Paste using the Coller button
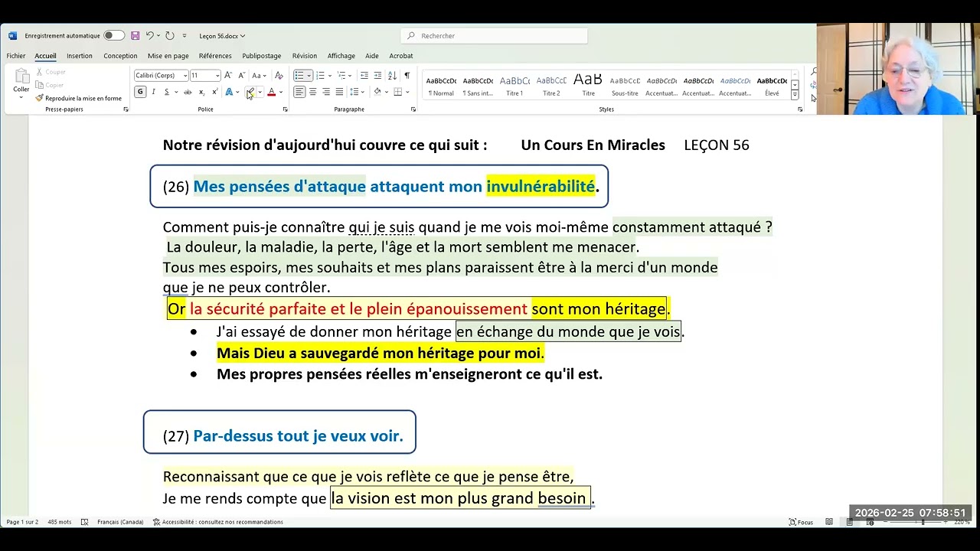The height and width of the screenshot is (551, 980). pos(21,81)
